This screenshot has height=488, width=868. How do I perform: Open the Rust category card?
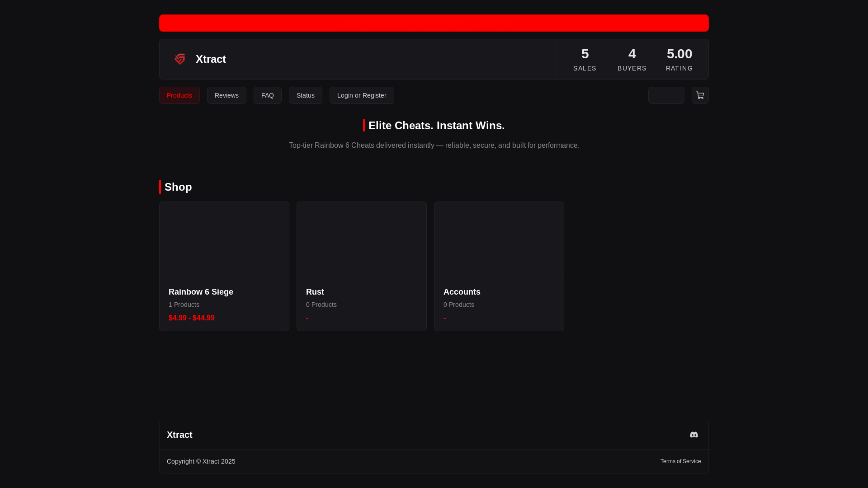click(362, 266)
